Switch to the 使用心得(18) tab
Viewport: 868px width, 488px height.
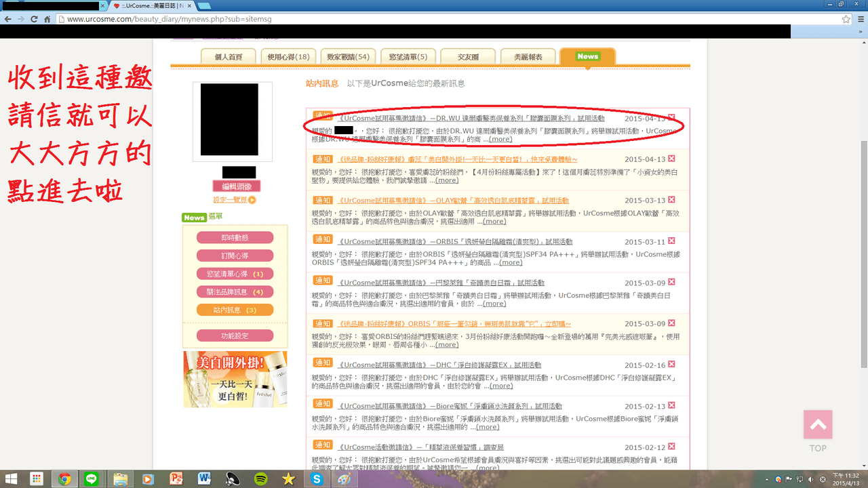288,57
